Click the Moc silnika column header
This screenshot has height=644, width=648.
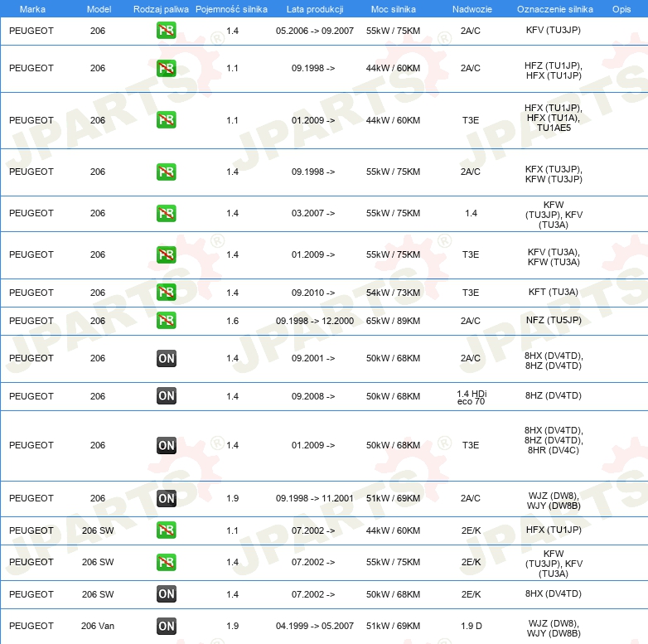click(393, 9)
